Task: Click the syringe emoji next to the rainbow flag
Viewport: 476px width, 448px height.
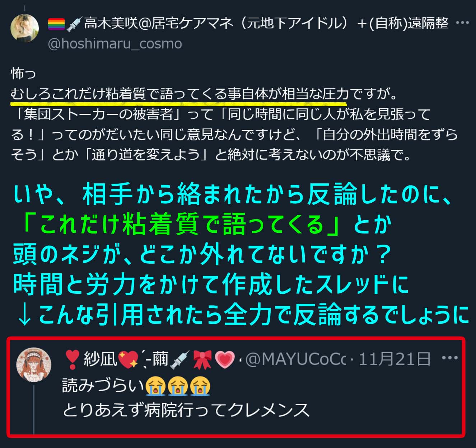Action: click(75, 24)
